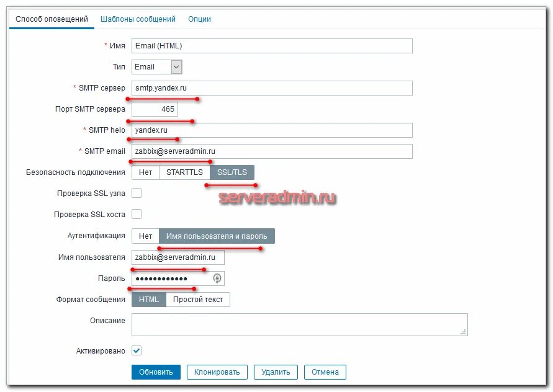Click the Безопасность подключения label
553x392 pixels.
coord(76,172)
